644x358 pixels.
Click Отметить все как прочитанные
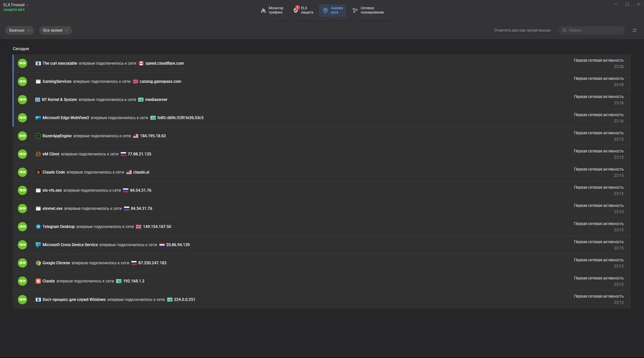pyautogui.click(x=522, y=30)
